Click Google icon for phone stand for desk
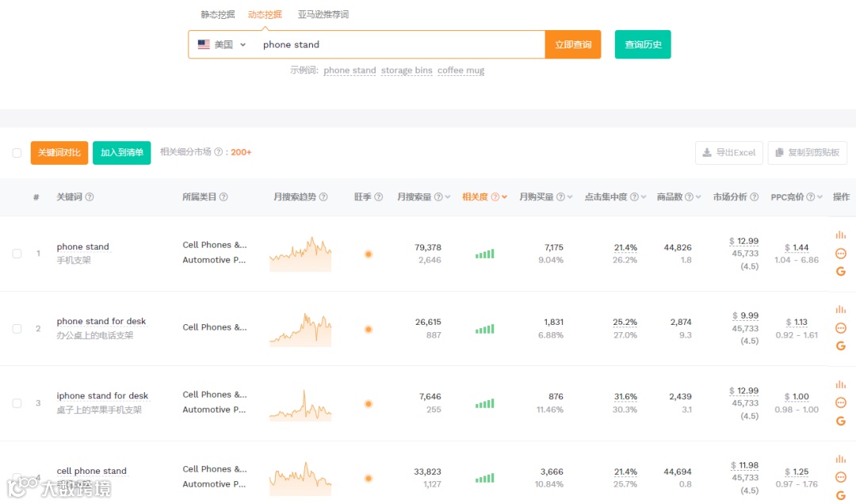Viewport: 856px width, 504px height. (x=841, y=346)
